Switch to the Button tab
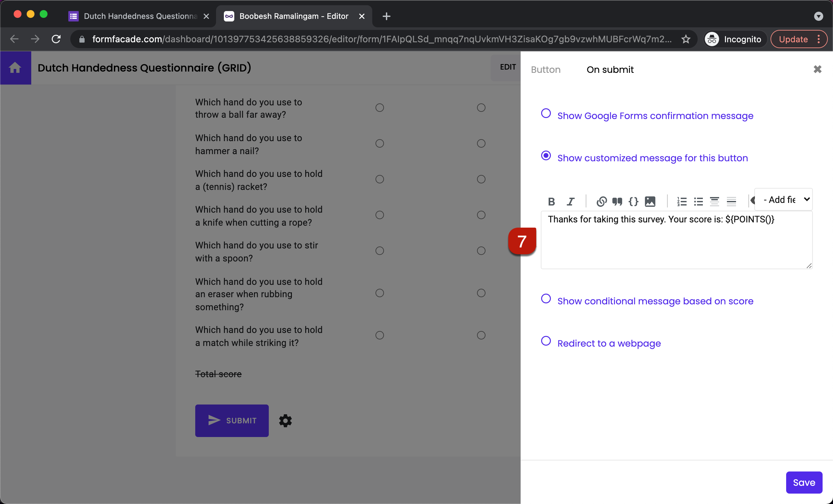Viewport: 833px width, 504px height. tap(545, 70)
